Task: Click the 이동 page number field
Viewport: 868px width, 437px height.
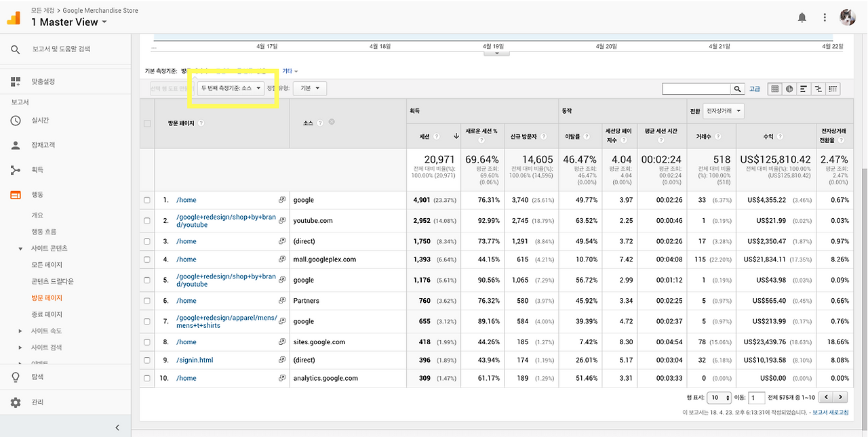Action: tap(756, 398)
